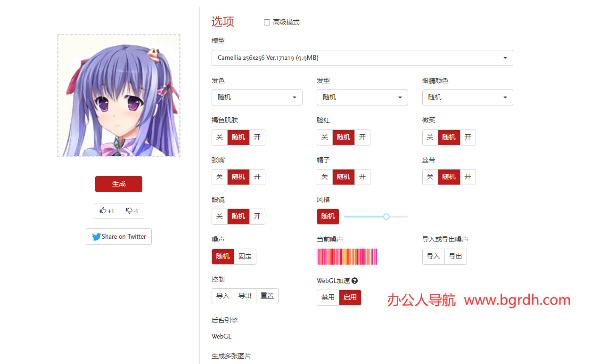Switch 微笑 option to 开

(468, 138)
